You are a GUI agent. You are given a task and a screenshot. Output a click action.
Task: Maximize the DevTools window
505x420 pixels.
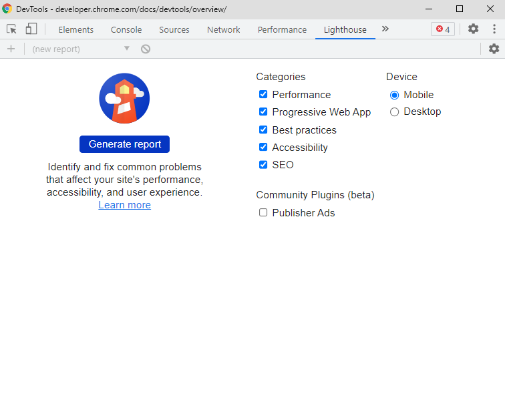coord(460,9)
